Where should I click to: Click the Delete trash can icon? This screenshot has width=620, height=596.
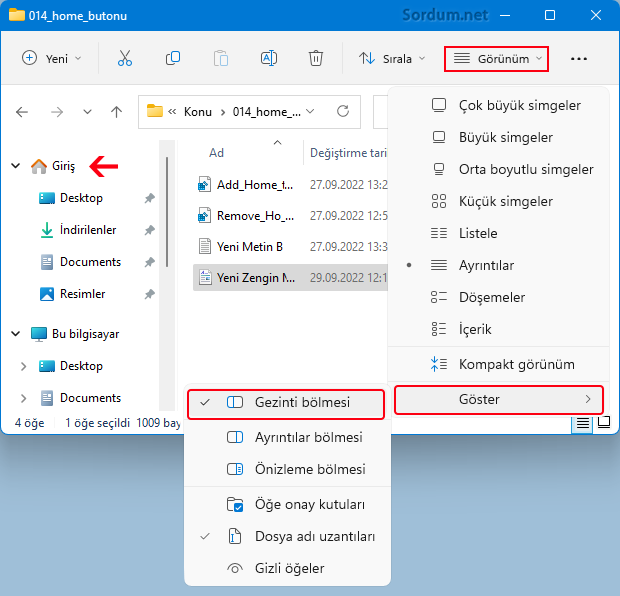tap(315, 58)
